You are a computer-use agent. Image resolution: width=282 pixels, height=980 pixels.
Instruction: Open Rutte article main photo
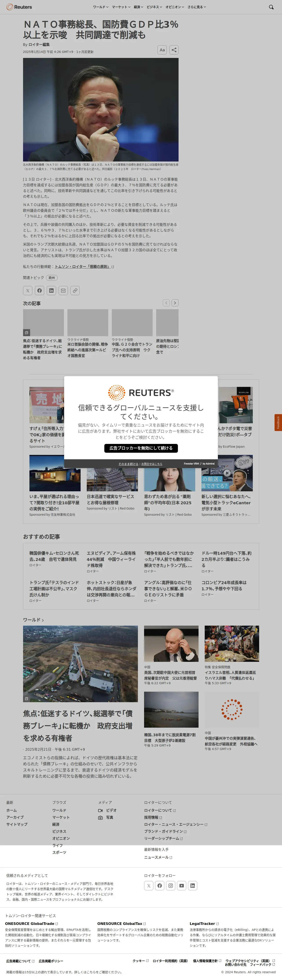(101, 109)
